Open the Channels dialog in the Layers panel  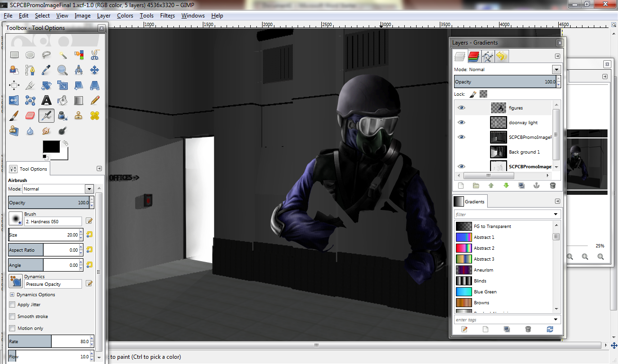point(474,56)
